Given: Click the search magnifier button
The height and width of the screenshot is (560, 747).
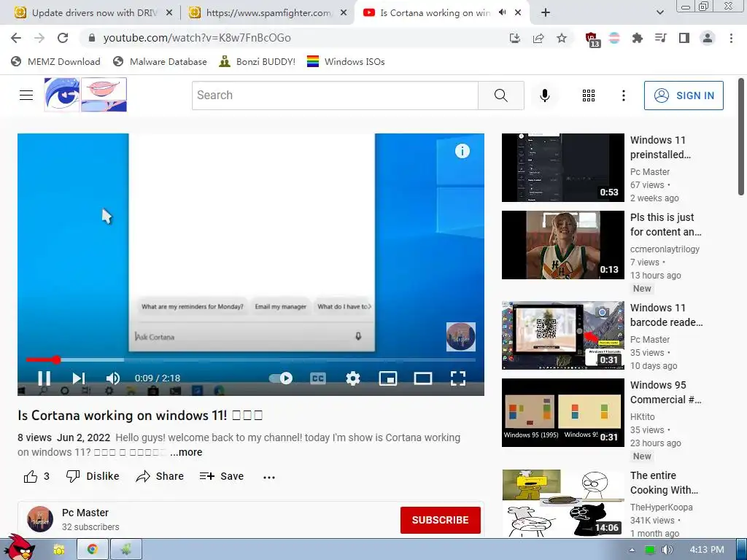Looking at the screenshot, I should (x=501, y=96).
